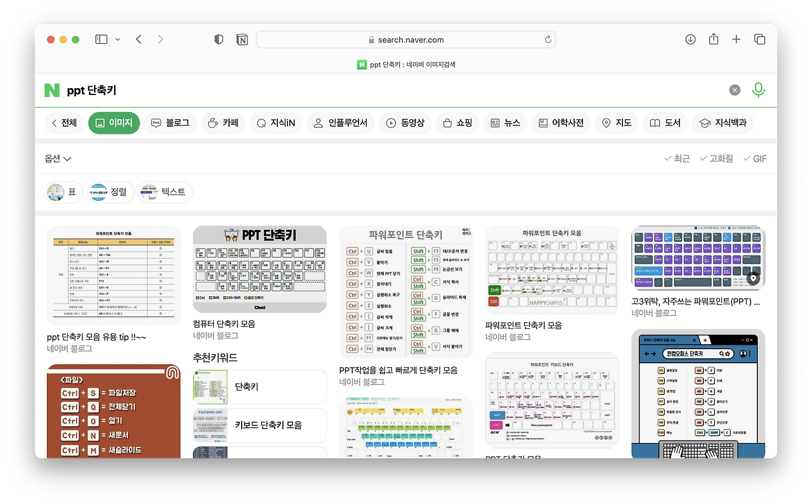Open the tab overview icon
Viewport: 812px width, 504px height.
pyautogui.click(x=759, y=39)
